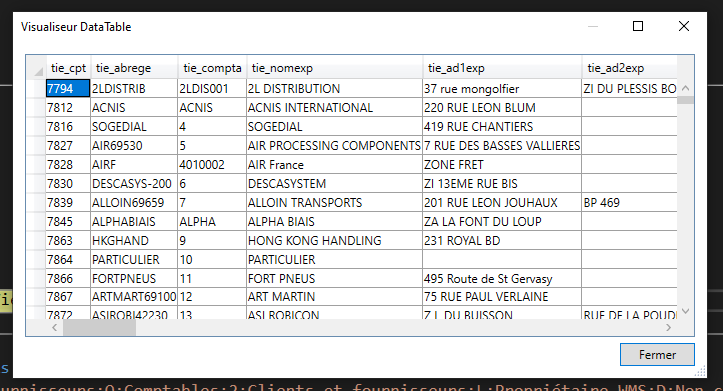723x391 pixels.
Task: Select row header of row 7830
Action: click(36, 183)
